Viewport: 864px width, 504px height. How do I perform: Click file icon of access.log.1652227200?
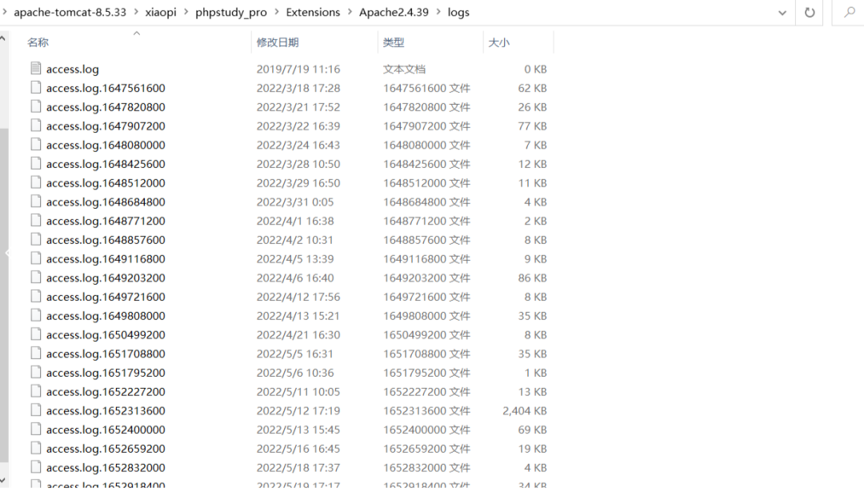36,391
